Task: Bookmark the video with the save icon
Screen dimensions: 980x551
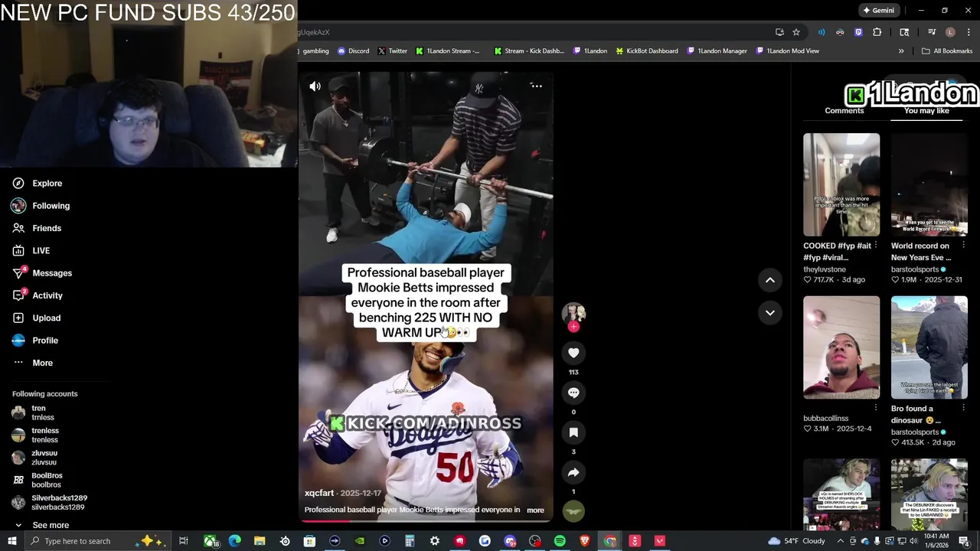Action: 573,432
